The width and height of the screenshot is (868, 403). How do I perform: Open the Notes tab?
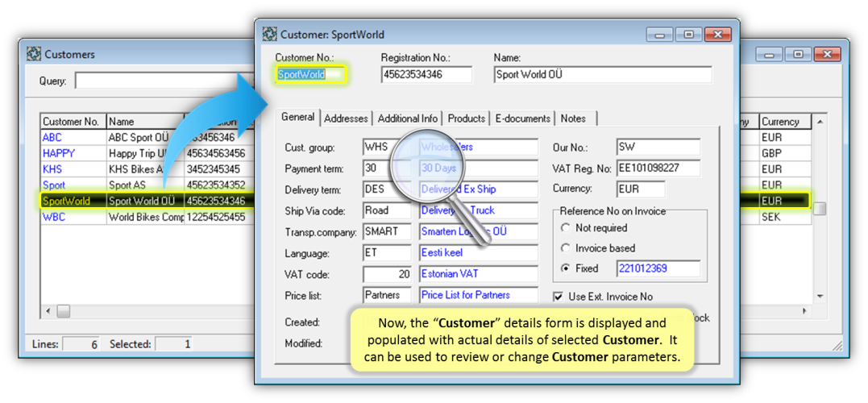coord(573,118)
